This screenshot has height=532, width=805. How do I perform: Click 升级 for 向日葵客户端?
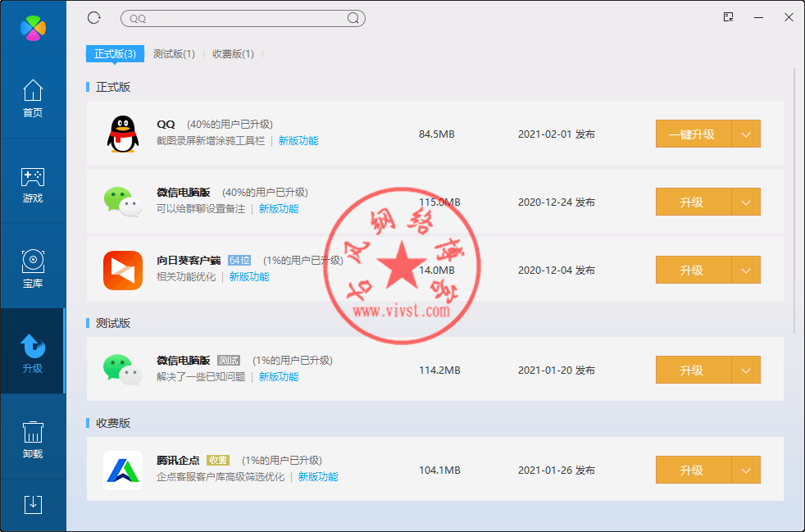click(x=693, y=271)
